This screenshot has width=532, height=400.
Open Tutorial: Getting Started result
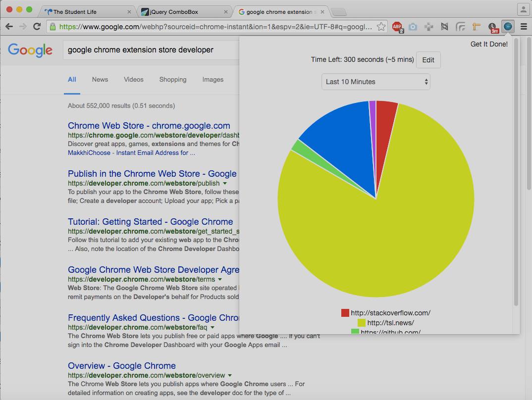click(x=150, y=222)
